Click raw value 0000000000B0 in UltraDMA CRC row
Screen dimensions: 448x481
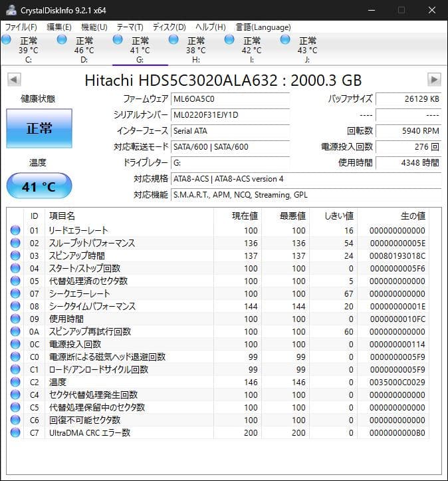[397, 433]
